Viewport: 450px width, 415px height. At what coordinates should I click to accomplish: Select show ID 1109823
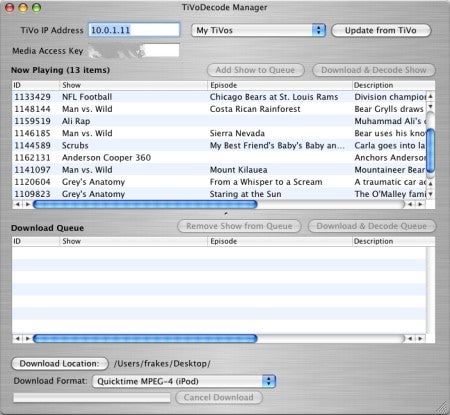click(x=32, y=194)
